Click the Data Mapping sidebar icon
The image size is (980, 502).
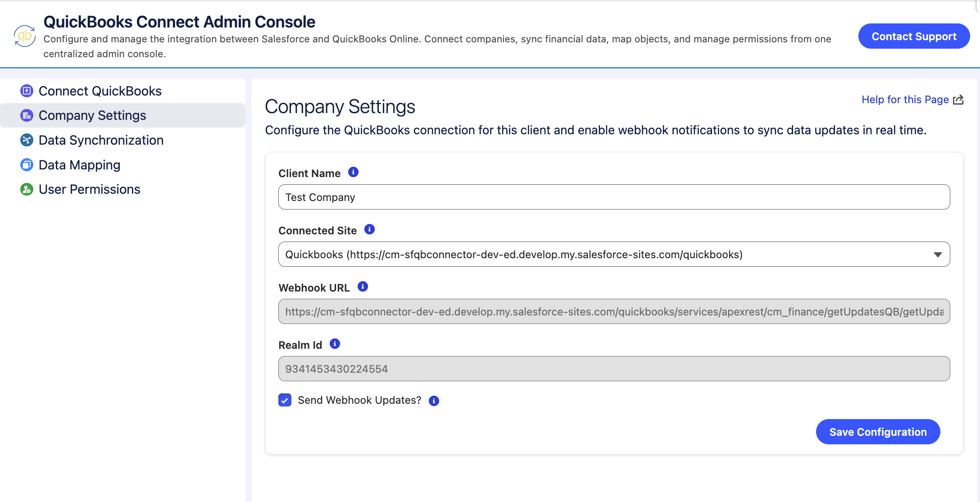[x=27, y=165]
